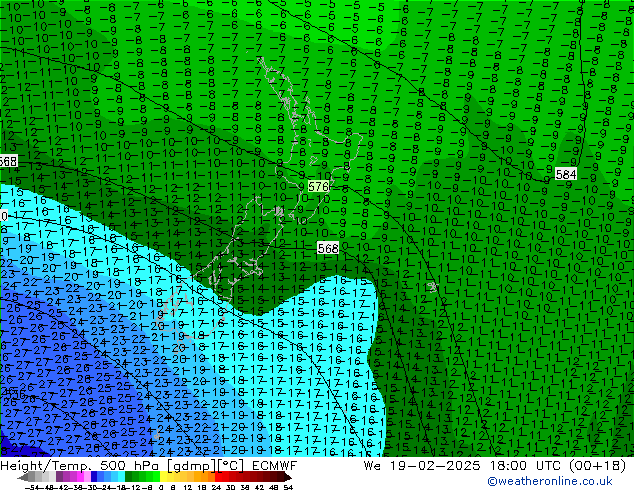Click the '54' legend scale value

click(x=288, y=487)
